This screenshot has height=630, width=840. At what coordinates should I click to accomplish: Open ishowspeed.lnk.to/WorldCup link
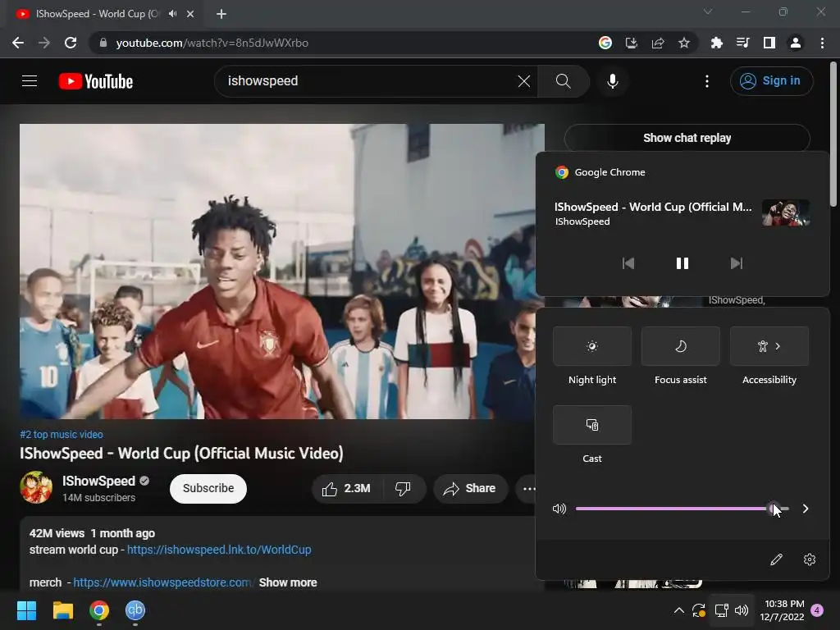[219, 550]
